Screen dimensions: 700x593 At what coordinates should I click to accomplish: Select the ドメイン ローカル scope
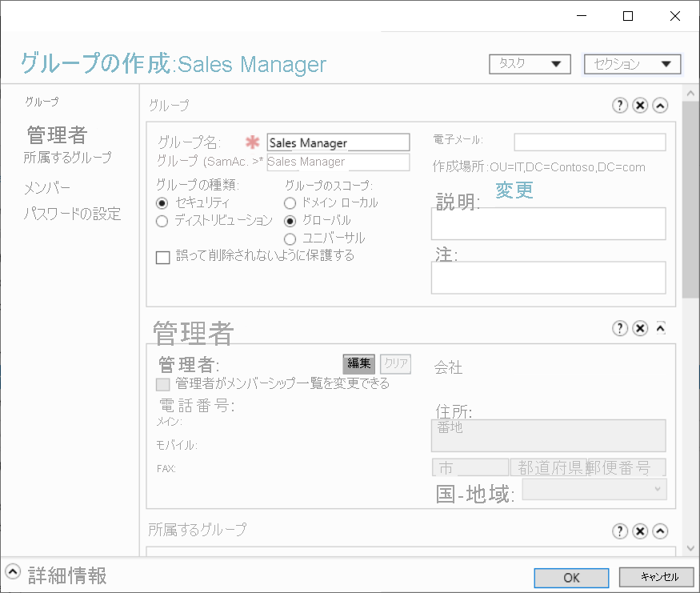tap(289, 202)
